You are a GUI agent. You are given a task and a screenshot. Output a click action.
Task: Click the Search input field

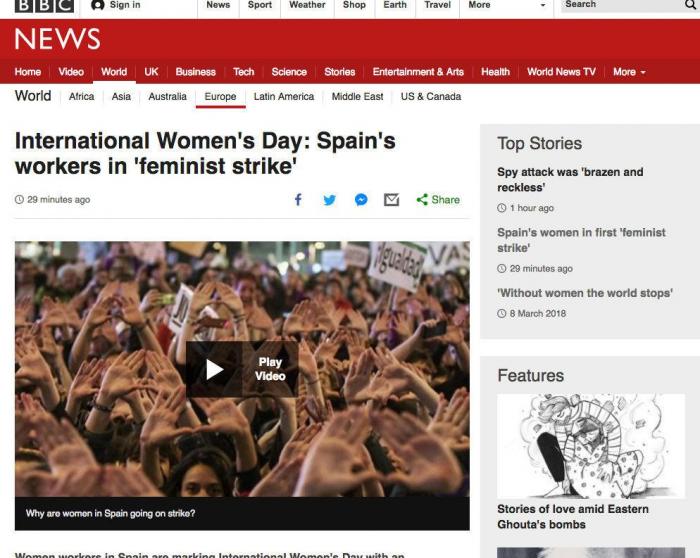point(620,5)
